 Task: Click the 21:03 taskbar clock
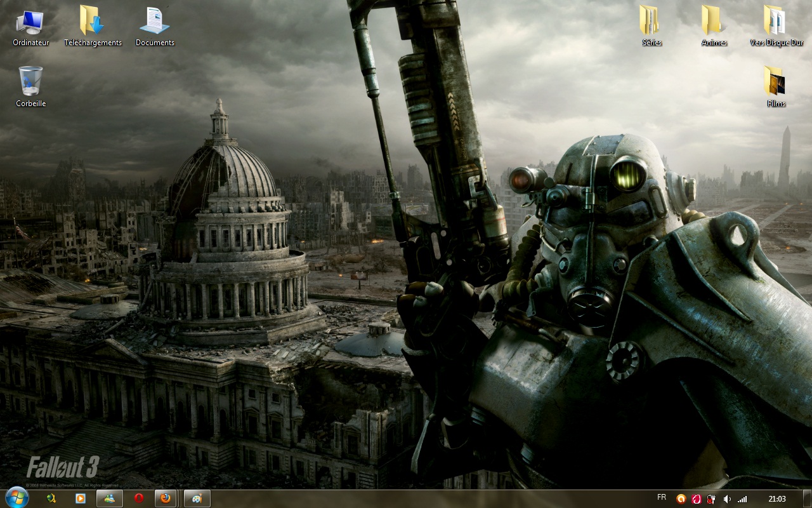click(777, 499)
